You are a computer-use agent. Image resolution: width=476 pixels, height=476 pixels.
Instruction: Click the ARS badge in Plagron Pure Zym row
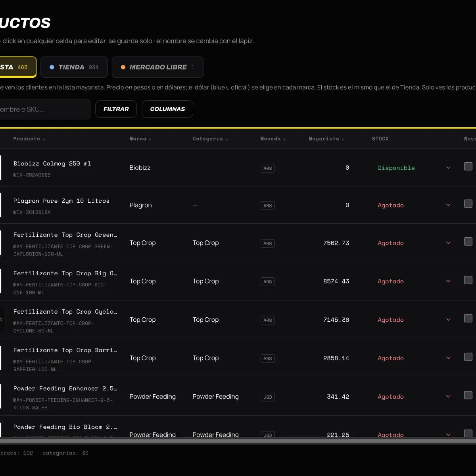[x=268, y=205]
